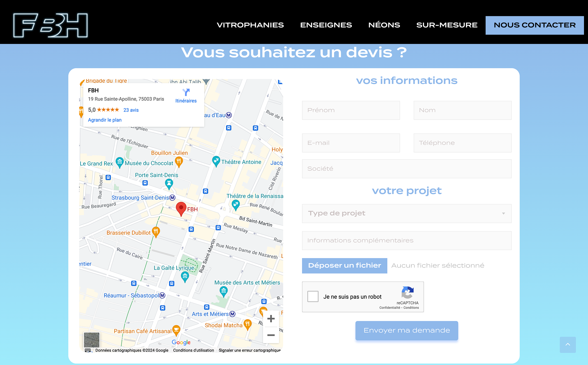The height and width of the screenshot is (365, 588).
Task: Click Déposer un fichier button
Action: coord(345,266)
